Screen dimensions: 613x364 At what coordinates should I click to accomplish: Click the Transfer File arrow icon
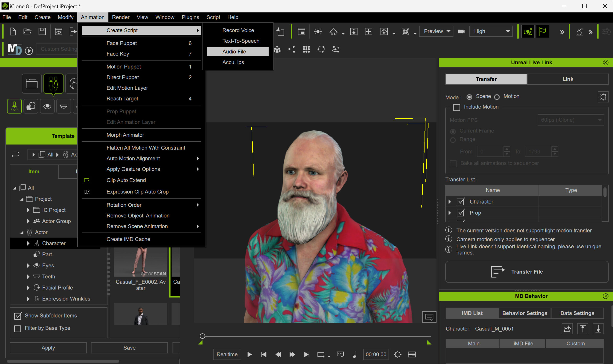click(498, 271)
